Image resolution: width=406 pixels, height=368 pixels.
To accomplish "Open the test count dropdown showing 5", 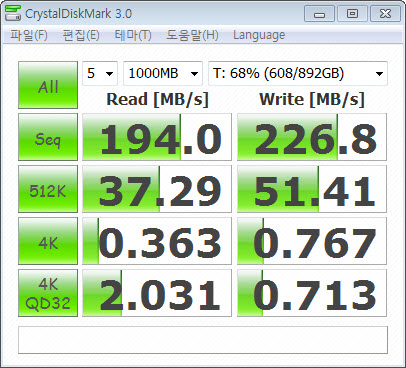I will coord(100,73).
